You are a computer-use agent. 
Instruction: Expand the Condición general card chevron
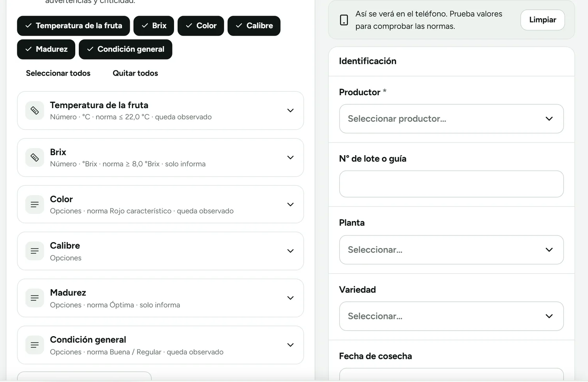tap(290, 345)
